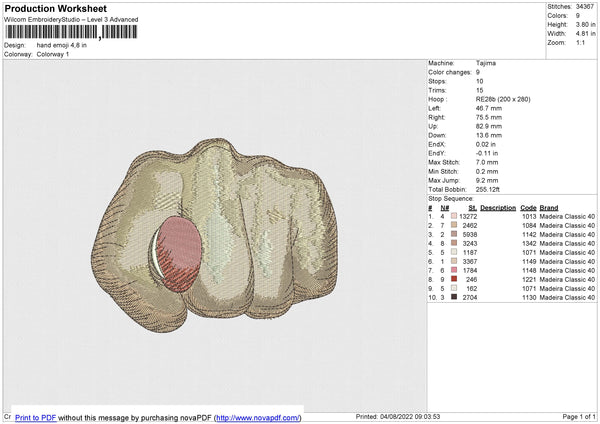Image resolution: width=600 pixels, height=424 pixels.
Task: Select the swatch for code 1149
Action: (x=454, y=261)
